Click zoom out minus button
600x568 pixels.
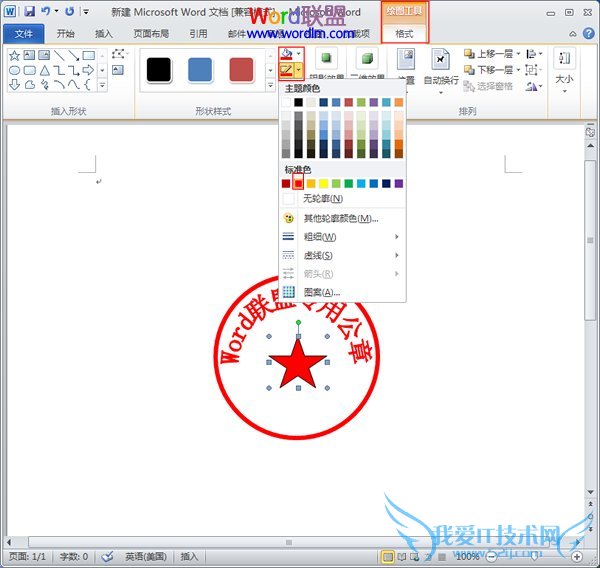coord(493,557)
